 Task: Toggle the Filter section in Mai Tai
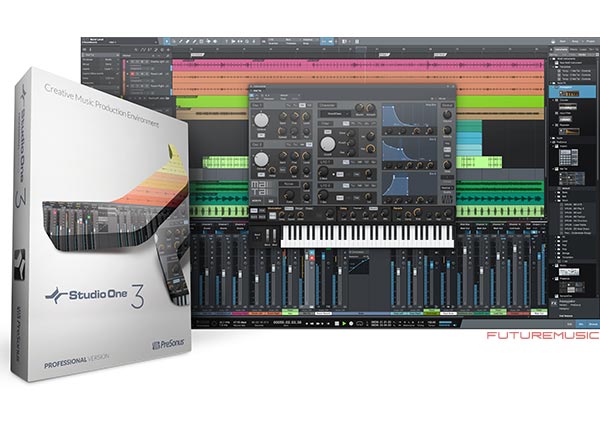[325, 124]
